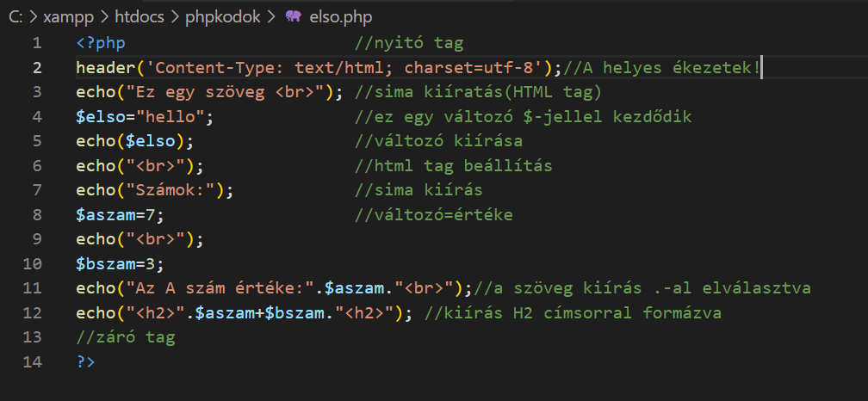Select the xampp breadcrumb folder
Screen dimensions: 868x401
[x=65, y=17]
